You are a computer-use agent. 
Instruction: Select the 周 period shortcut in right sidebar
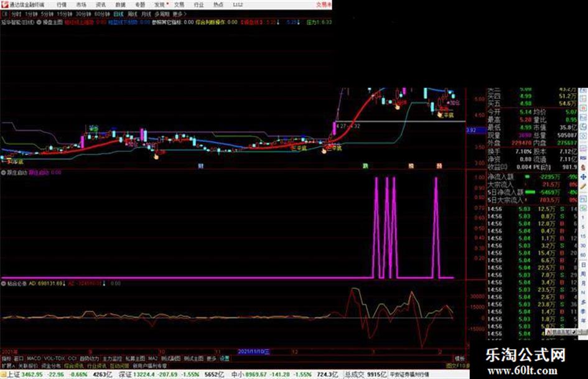(583, 274)
